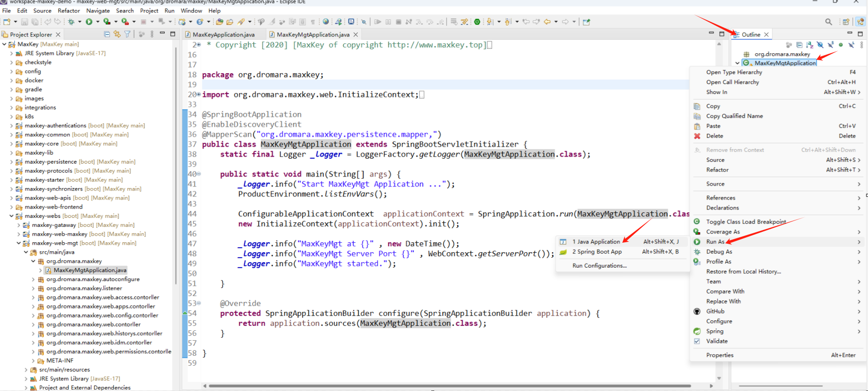Select Properties in the context menu
The image size is (868, 391).
pos(777,355)
